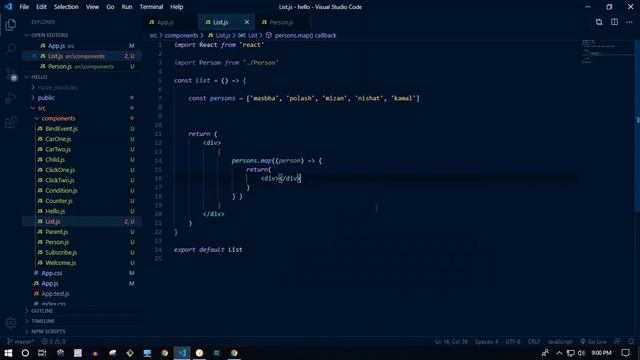Open the notifications bell in status bar
This screenshot has width=640, height=360.
pos(631,341)
